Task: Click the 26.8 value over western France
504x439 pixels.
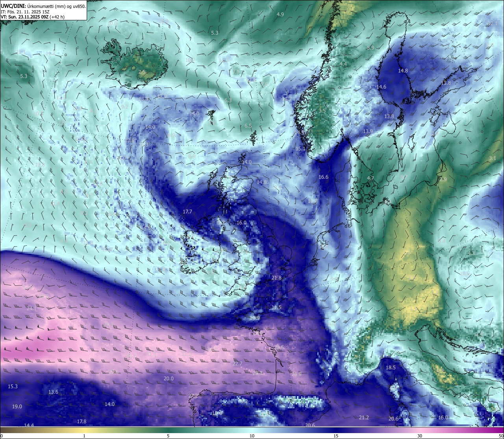Action: click(296, 374)
